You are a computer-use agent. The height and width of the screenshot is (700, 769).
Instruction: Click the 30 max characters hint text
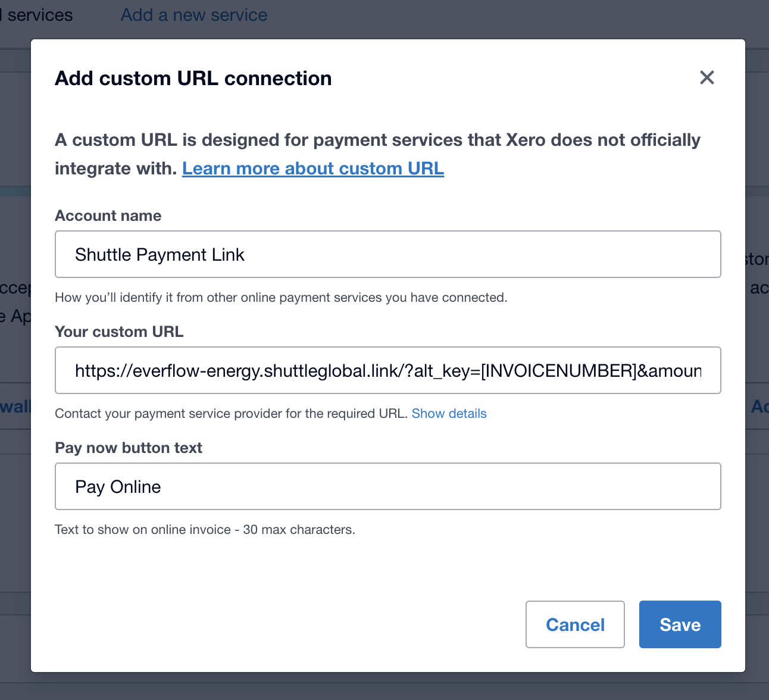[205, 530]
